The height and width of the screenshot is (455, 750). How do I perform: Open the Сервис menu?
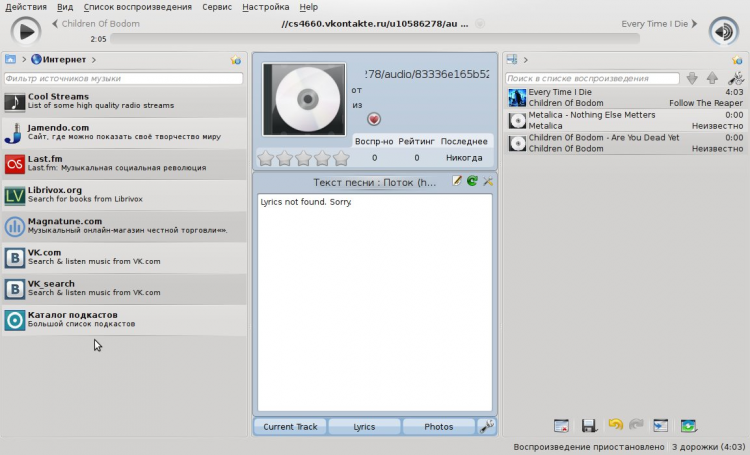click(217, 7)
